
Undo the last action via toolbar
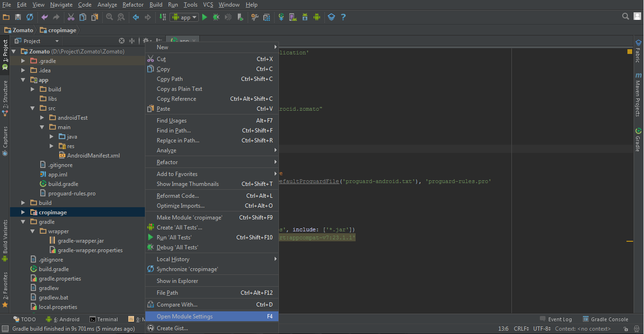(x=45, y=17)
